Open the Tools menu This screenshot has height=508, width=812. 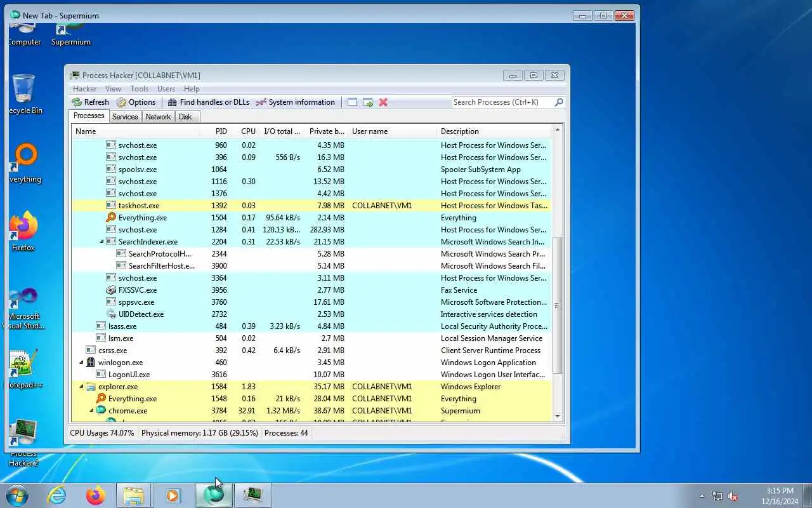pos(139,89)
